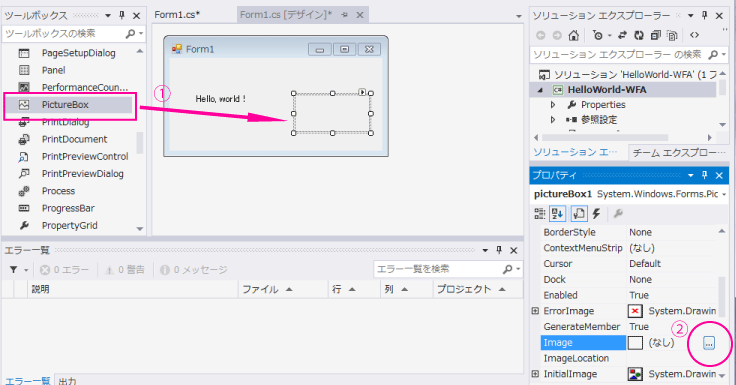The image size is (736, 385).
Task: Sort Error List by 行 column
Action: pos(354,289)
